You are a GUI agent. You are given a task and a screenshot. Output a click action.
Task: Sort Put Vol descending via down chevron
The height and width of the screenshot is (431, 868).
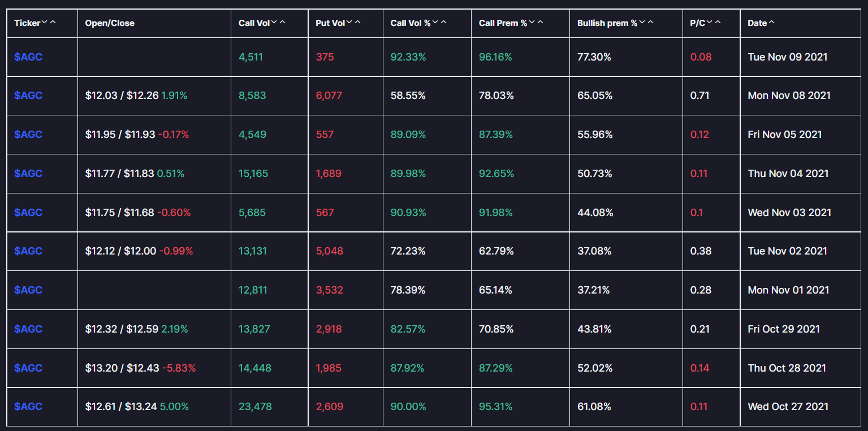pyautogui.click(x=349, y=23)
